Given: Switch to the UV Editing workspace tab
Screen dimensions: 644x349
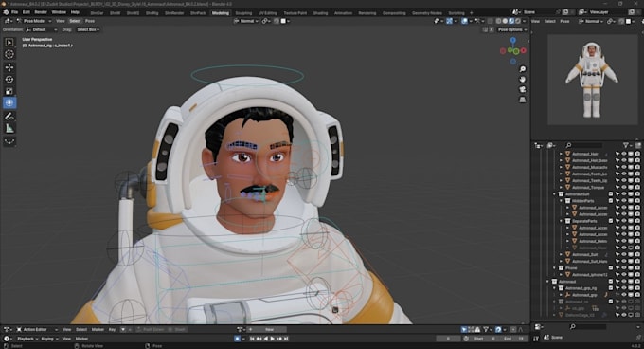Looking at the screenshot, I should (x=268, y=13).
